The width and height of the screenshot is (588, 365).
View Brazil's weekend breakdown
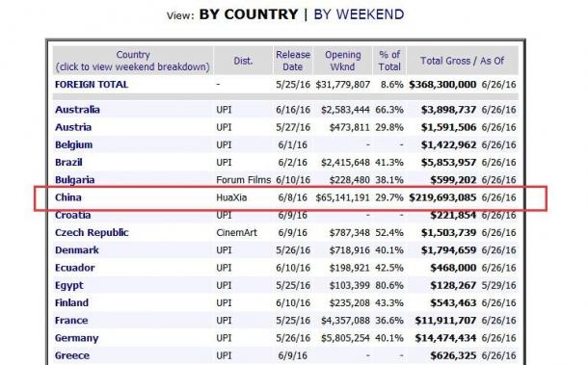tap(68, 163)
